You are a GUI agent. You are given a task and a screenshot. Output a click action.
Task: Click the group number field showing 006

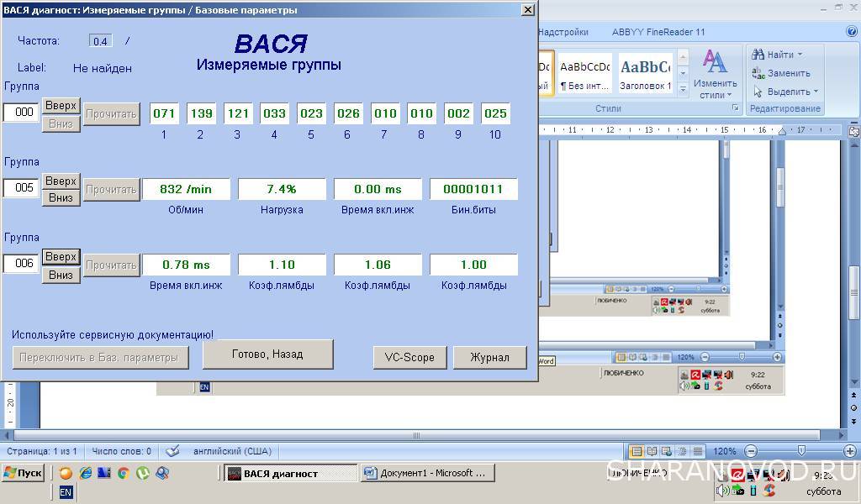tap(22, 264)
